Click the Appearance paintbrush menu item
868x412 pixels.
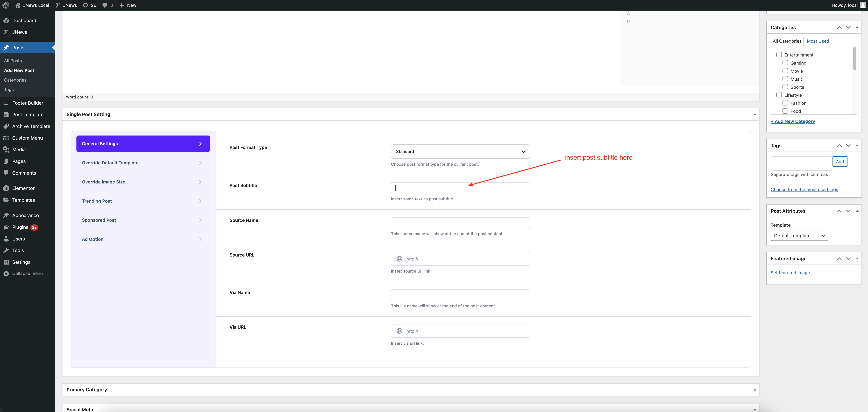pyautogui.click(x=25, y=216)
